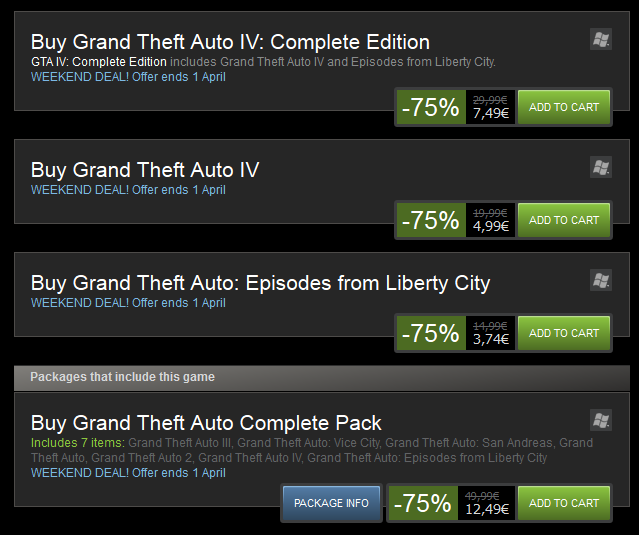The height and width of the screenshot is (535, 639).
Task: Add Episodes from Liberty City to cart
Action: click(x=564, y=333)
